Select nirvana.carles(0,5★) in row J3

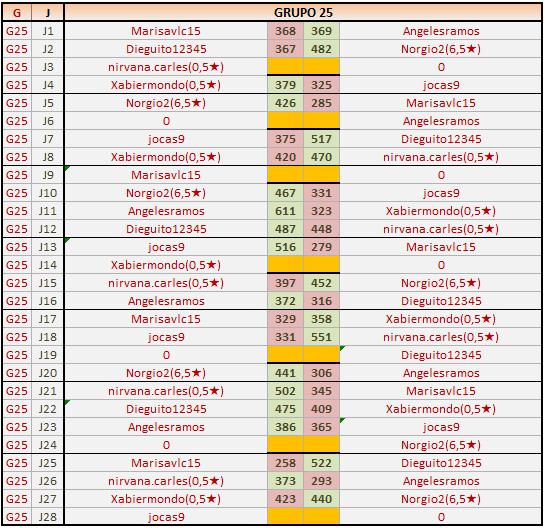pyautogui.click(x=166, y=67)
